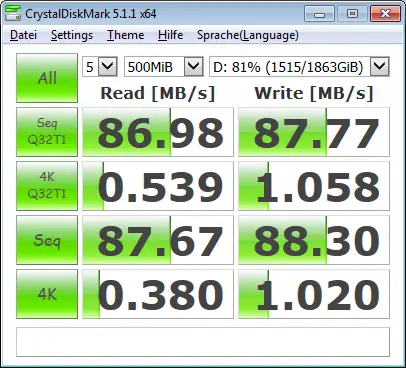Viewport: 406px width, 368px height.
Task: Run the Seq test button
Action: tap(47, 240)
